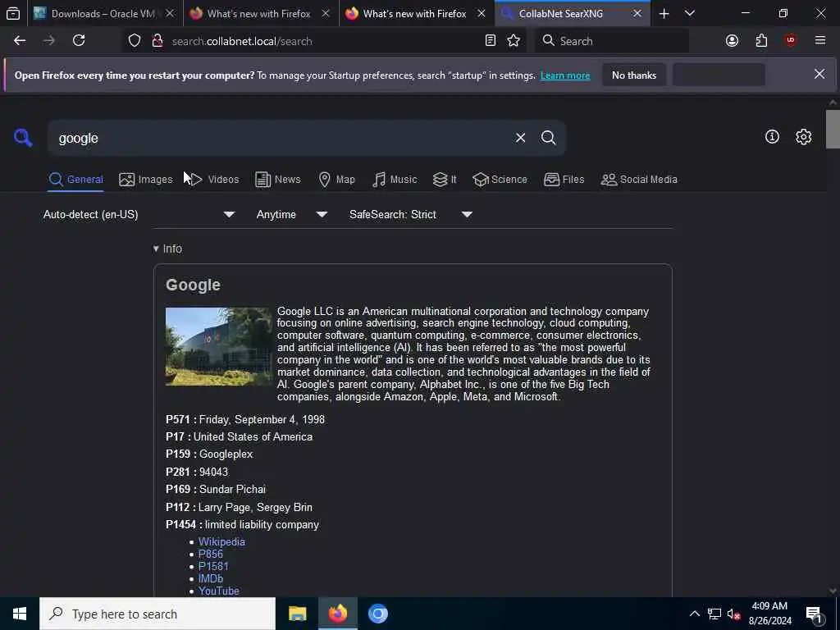840x630 pixels.
Task: Close the Downloads – Oracle VM tab
Action: (x=170, y=13)
